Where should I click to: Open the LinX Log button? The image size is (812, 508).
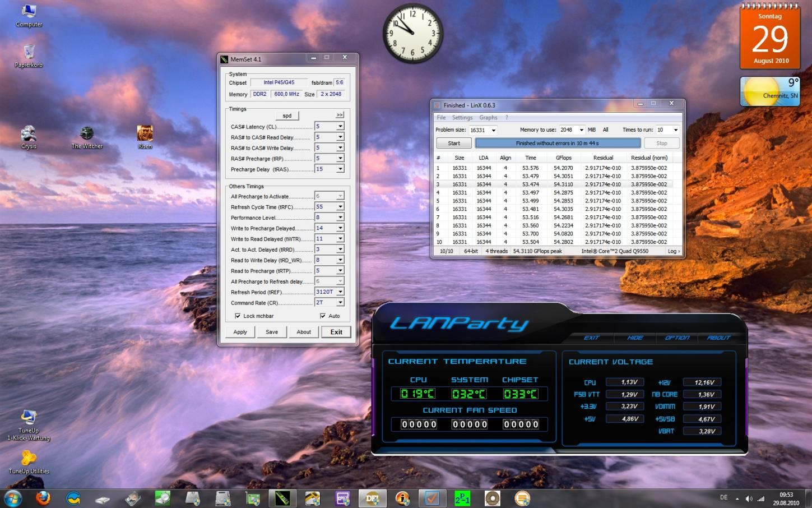[x=674, y=251]
